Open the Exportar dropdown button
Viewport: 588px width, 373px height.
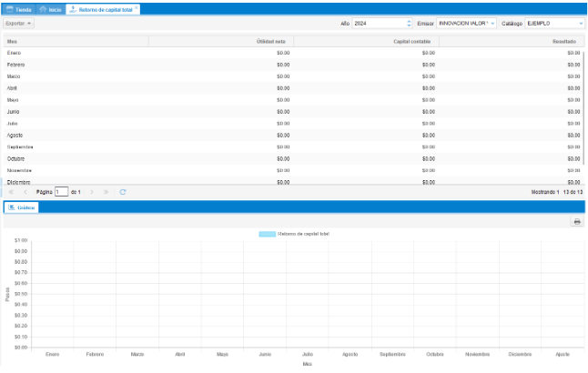coord(19,23)
